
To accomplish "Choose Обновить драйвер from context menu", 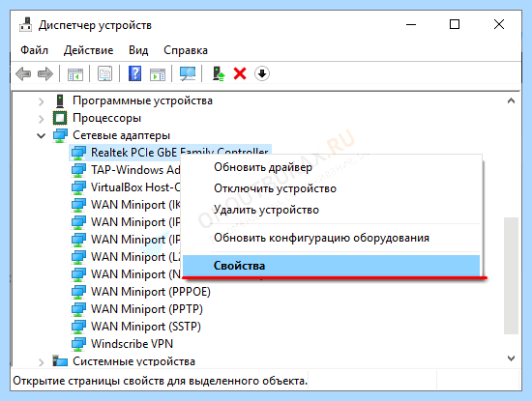I will [x=331, y=167].
